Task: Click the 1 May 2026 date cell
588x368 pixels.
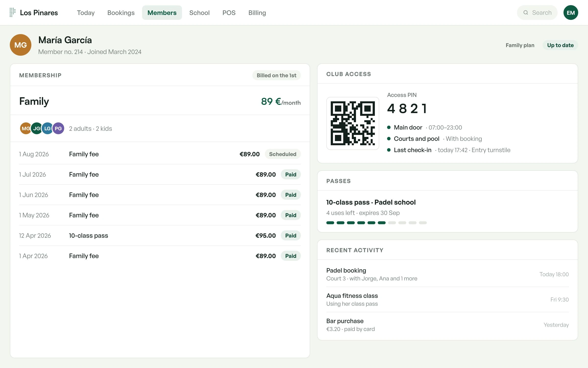Action: pyautogui.click(x=34, y=215)
